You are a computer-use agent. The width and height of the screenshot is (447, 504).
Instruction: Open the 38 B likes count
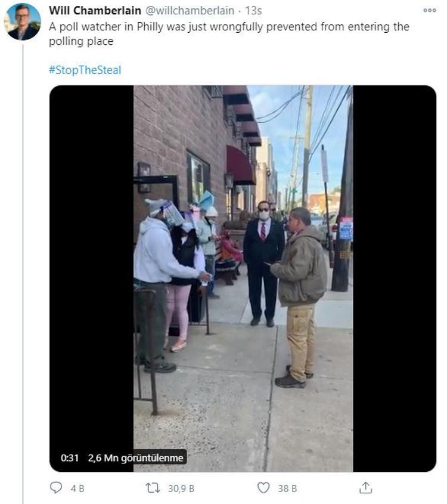(287, 488)
